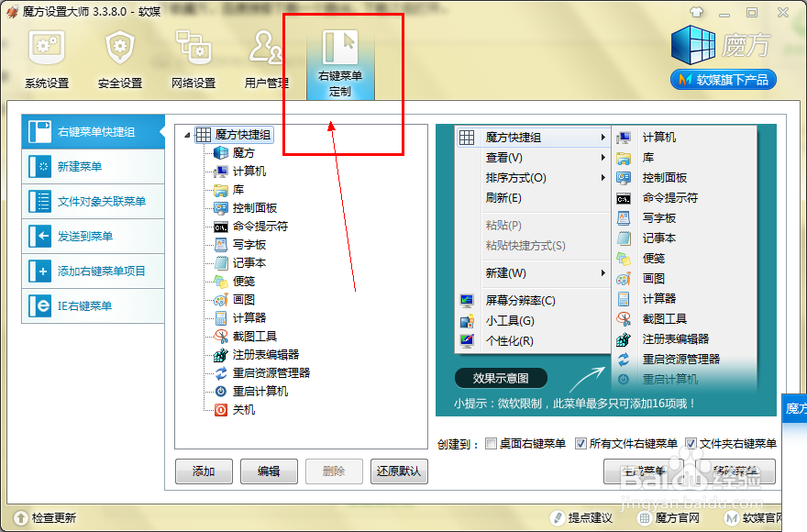Click 检查更新 in the status bar
The height and width of the screenshot is (532, 807).
pos(45,517)
